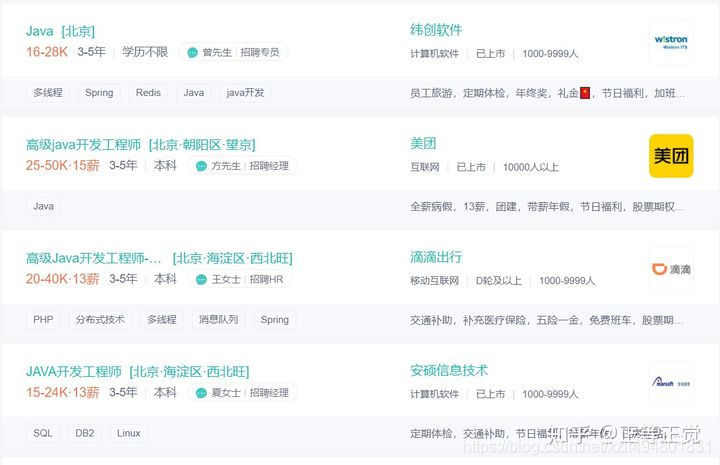This screenshot has height=465, width=720.
Task: Open the Java [北京] job listing
Action: coord(60,31)
